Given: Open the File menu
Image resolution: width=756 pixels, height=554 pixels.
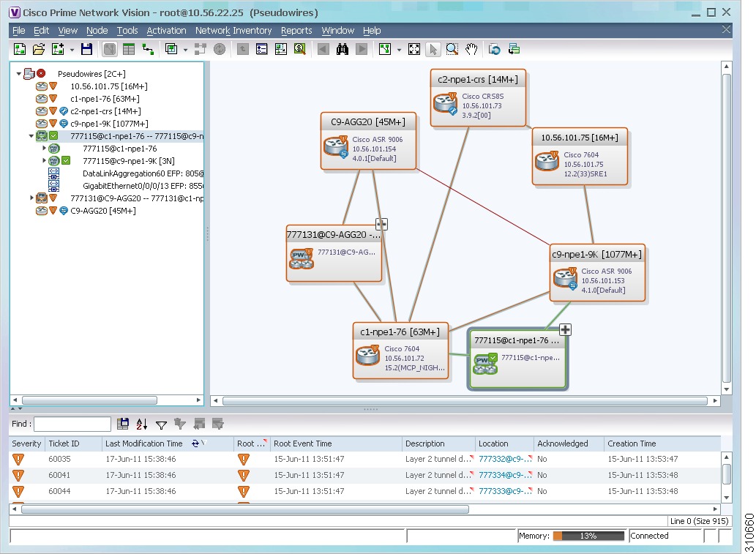Looking at the screenshot, I should [19, 31].
